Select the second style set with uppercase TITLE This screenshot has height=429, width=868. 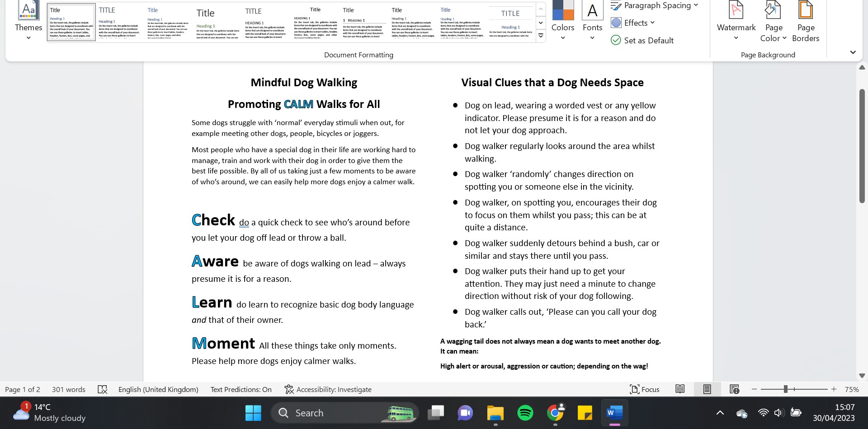pos(119,22)
